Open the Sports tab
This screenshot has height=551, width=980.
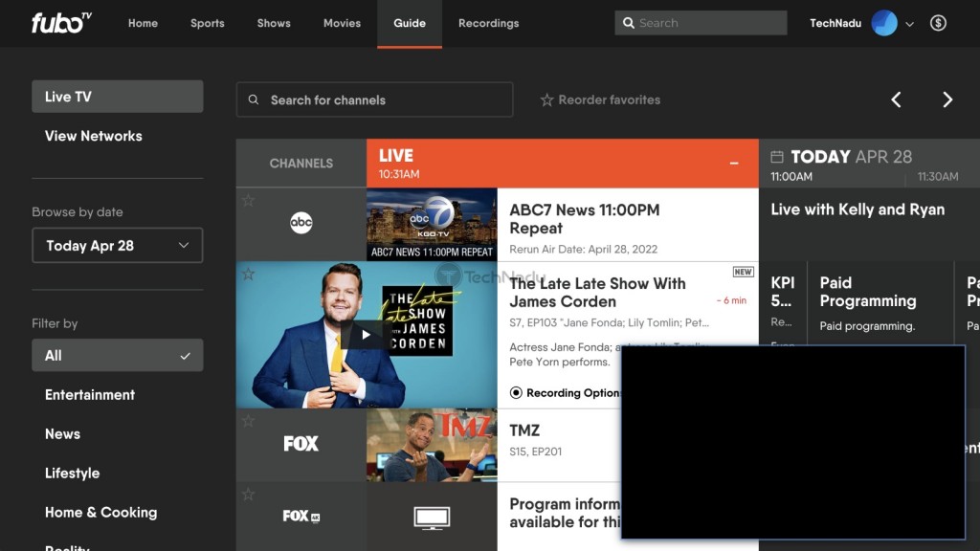(x=208, y=23)
